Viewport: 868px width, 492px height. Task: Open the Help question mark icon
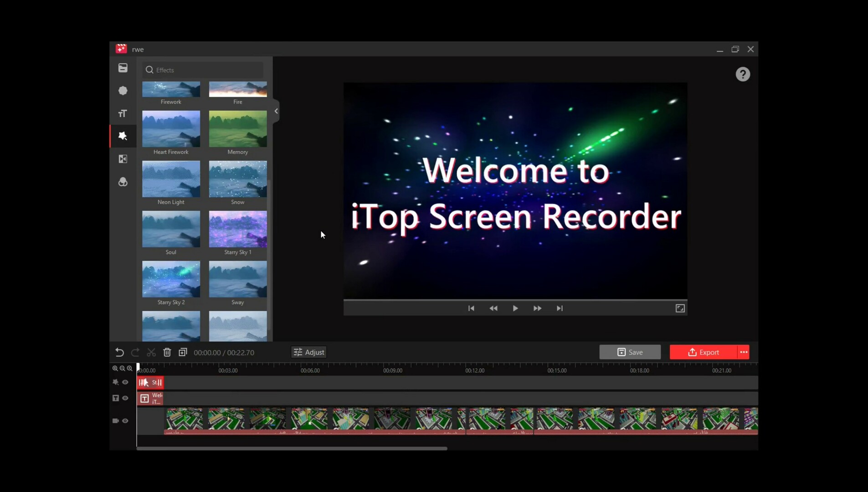coord(742,74)
